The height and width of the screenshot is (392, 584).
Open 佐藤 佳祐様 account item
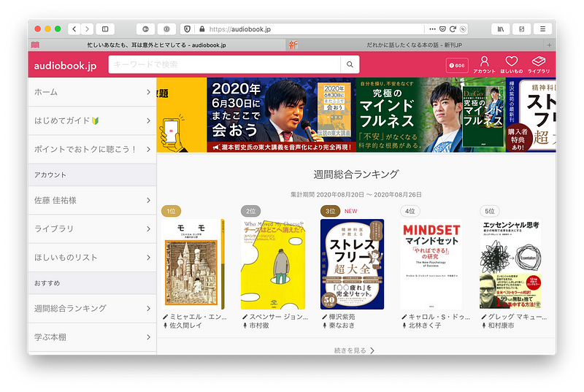click(x=93, y=200)
